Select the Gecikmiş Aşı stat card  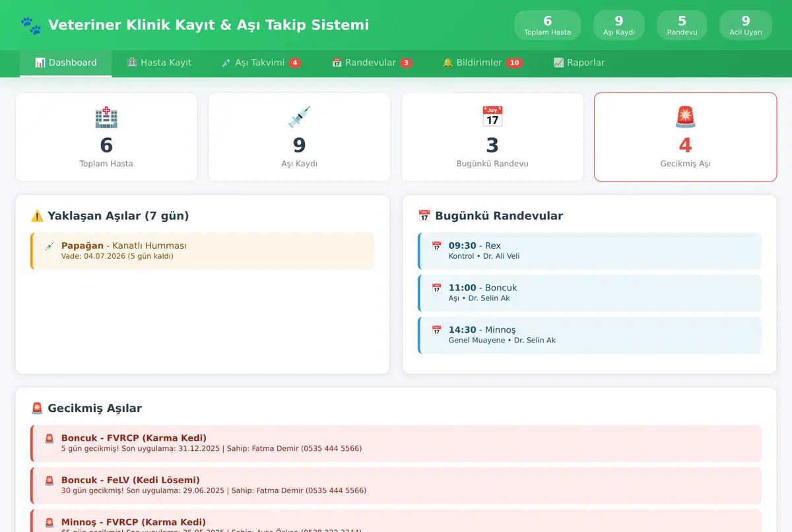tap(685, 137)
